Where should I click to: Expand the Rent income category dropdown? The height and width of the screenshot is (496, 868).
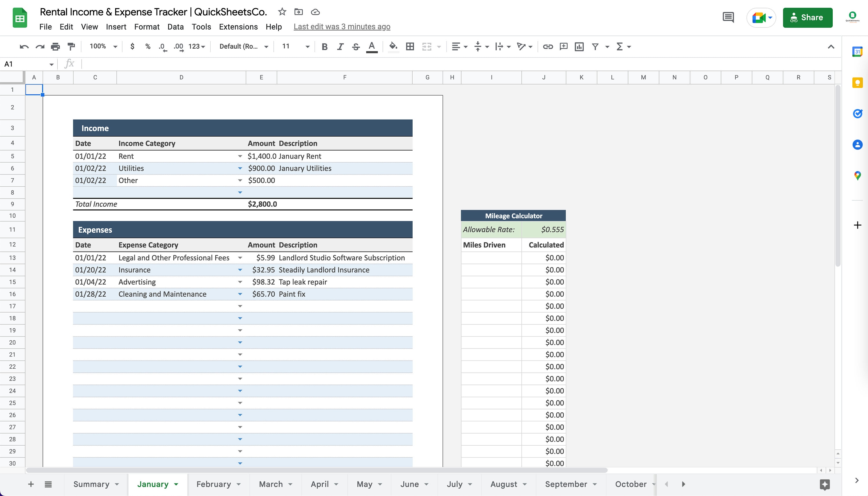pos(240,156)
